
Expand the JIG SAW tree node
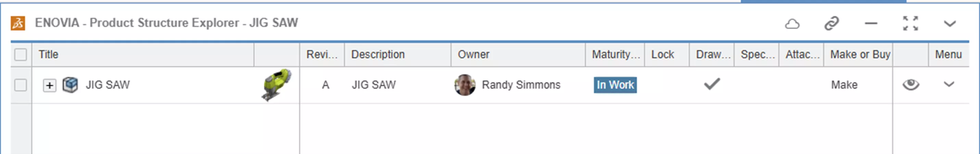tap(49, 85)
